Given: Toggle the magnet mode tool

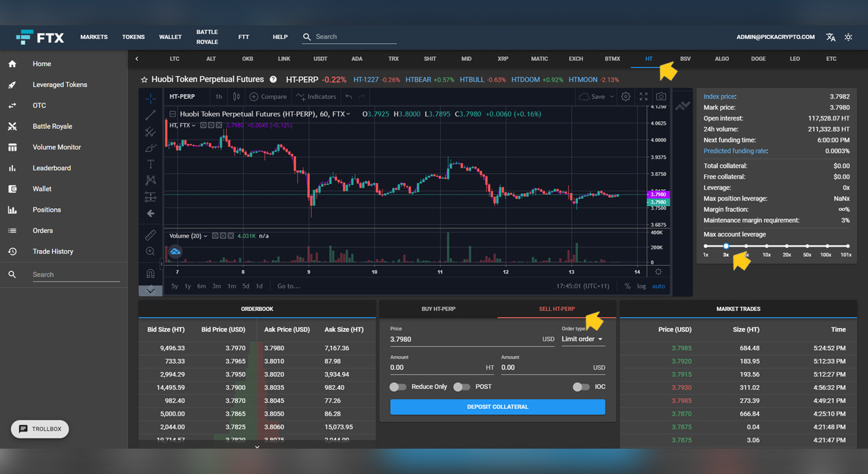Looking at the screenshot, I should [150, 273].
